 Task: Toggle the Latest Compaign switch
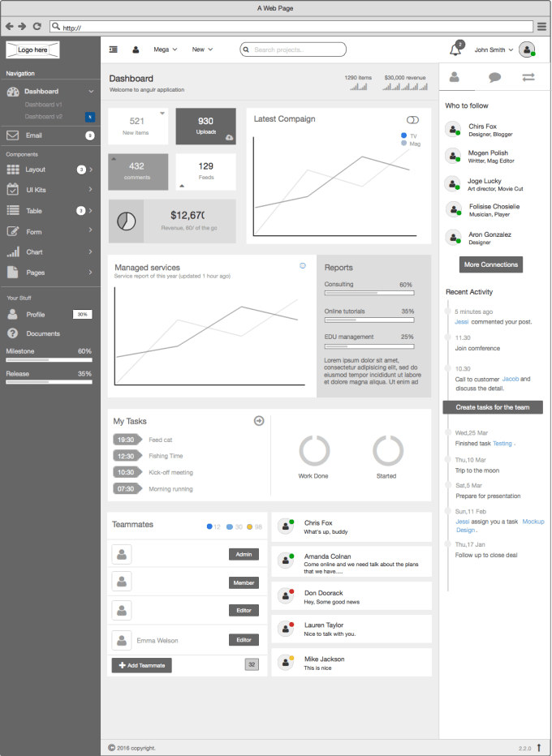412,119
